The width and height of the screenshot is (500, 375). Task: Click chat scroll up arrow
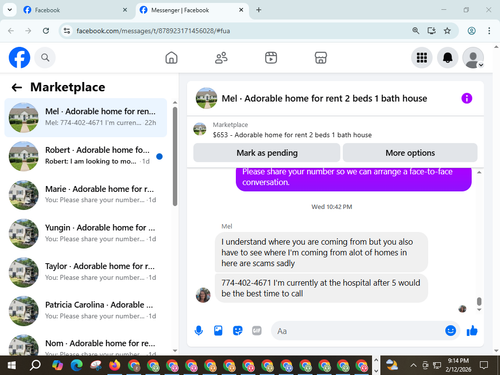click(x=479, y=172)
